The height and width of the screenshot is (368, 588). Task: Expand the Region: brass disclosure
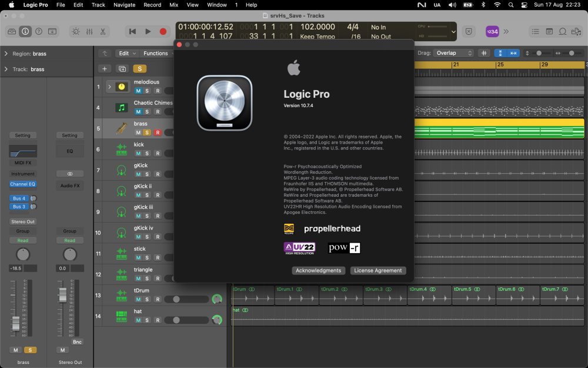[x=6, y=54]
